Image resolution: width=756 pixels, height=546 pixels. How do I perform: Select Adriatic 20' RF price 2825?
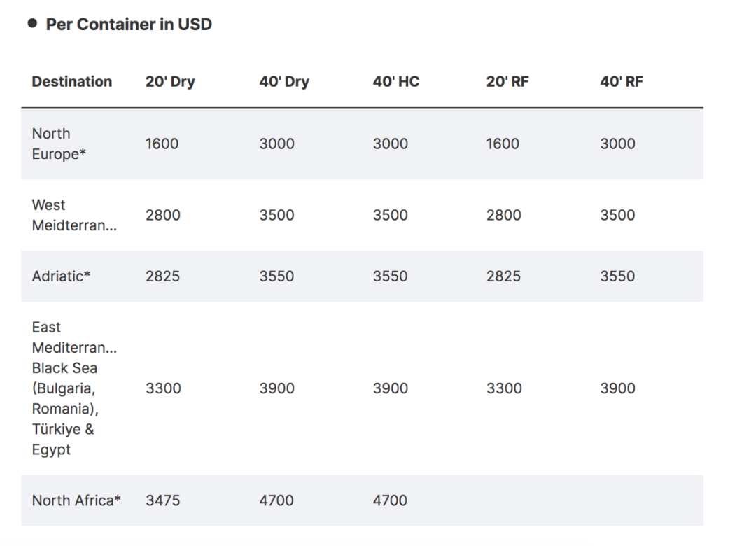[x=503, y=276]
